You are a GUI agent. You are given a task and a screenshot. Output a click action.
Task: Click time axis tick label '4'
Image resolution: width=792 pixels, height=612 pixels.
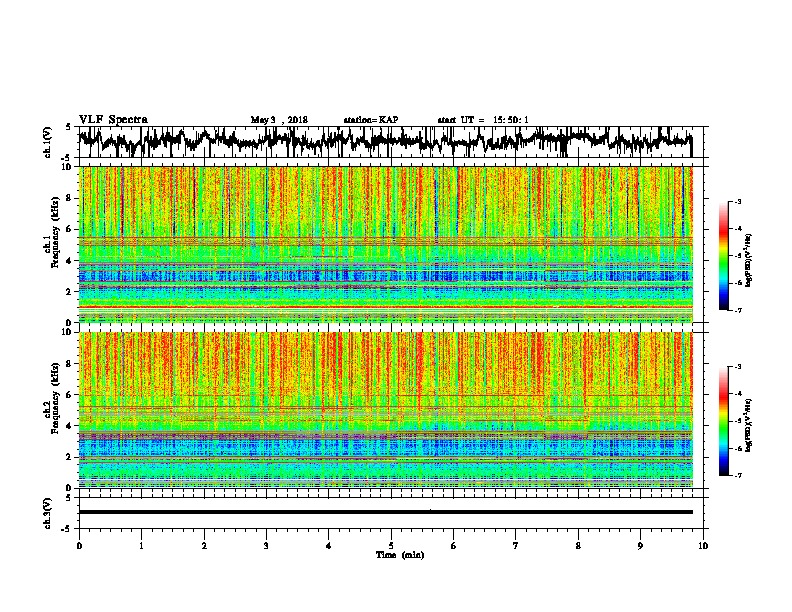(x=328, y=546)
